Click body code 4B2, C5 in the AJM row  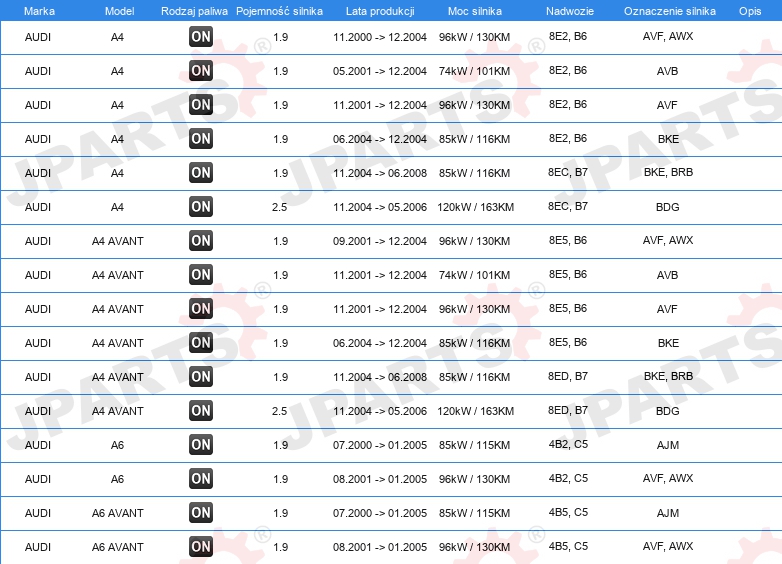(568, 444)
